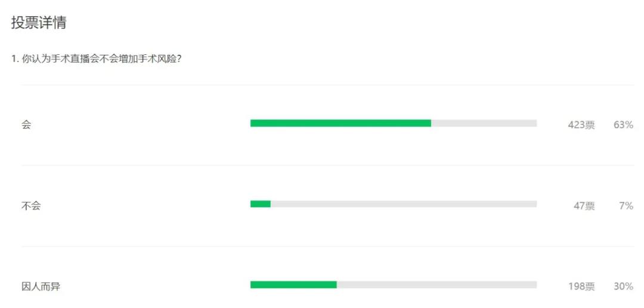
Task: Choose the 会 option label
Action: tap(26, 125)
